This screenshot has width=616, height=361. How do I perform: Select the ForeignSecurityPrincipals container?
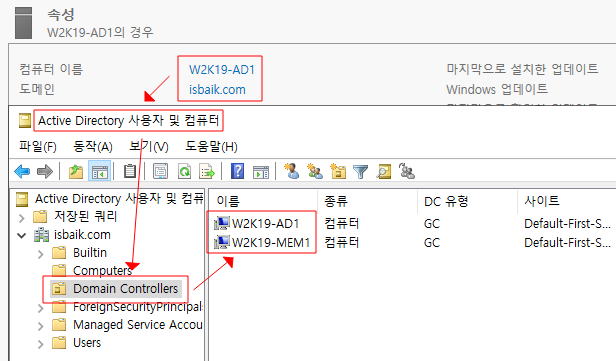click(x=138, y=306)
